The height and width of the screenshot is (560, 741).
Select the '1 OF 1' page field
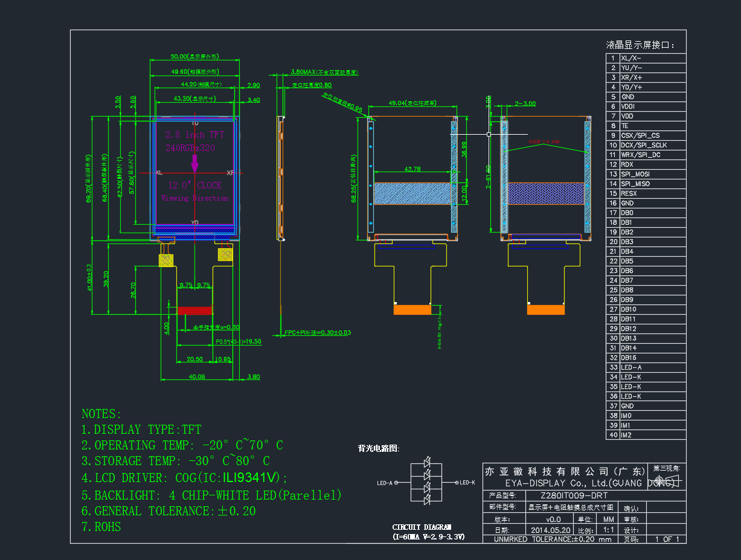667,539
